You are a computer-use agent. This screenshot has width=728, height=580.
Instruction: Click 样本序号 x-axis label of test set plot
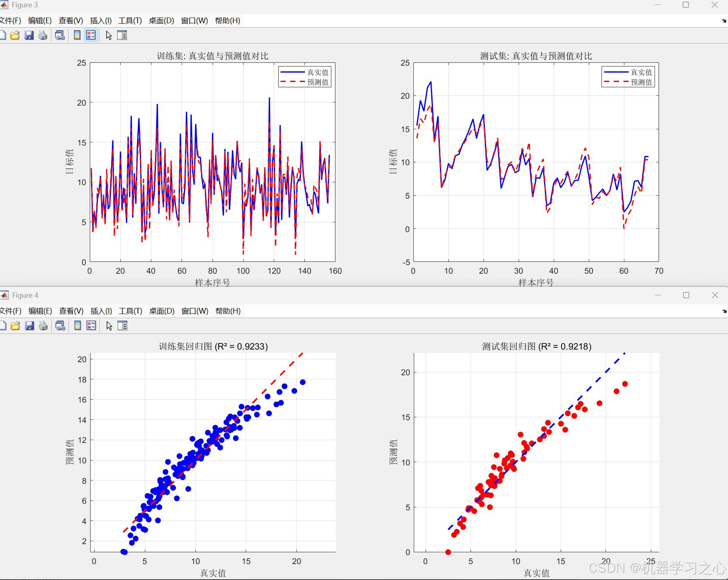(536, 282)
